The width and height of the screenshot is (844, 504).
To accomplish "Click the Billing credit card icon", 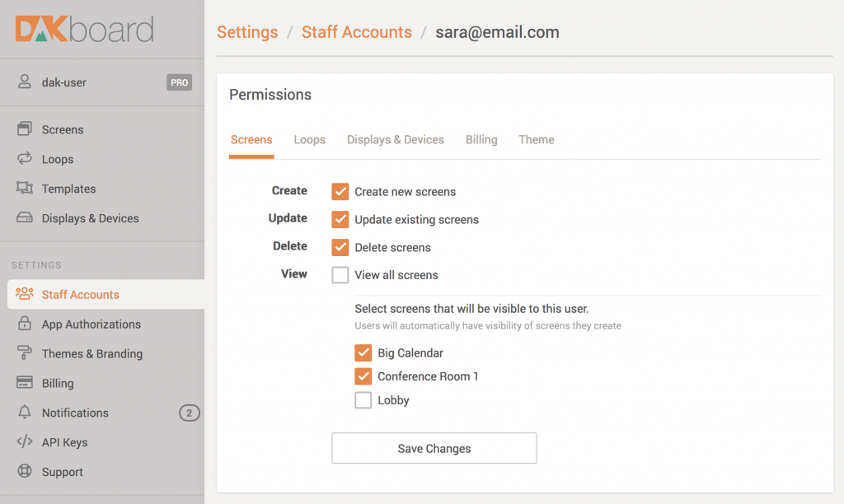I will pos(24,382).
